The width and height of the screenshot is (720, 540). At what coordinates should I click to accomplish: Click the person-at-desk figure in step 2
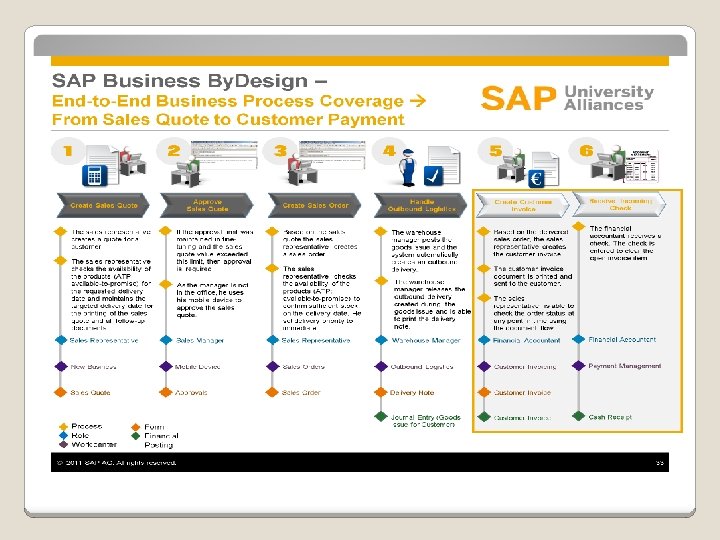tap(186, 170)
